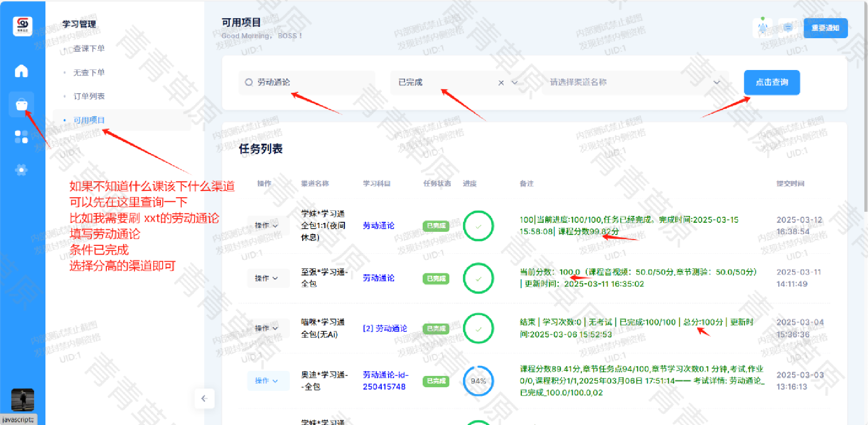Go to the 订单列表 menu item

[89, 96]
